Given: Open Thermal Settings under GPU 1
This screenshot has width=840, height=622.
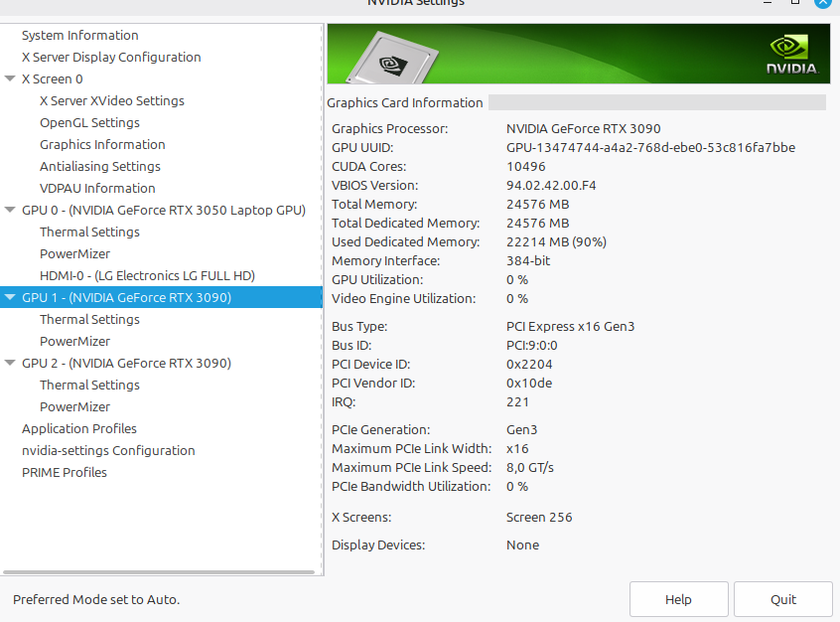Looking at the screenshot, I should pyautogui.click(x=89, y=320).
